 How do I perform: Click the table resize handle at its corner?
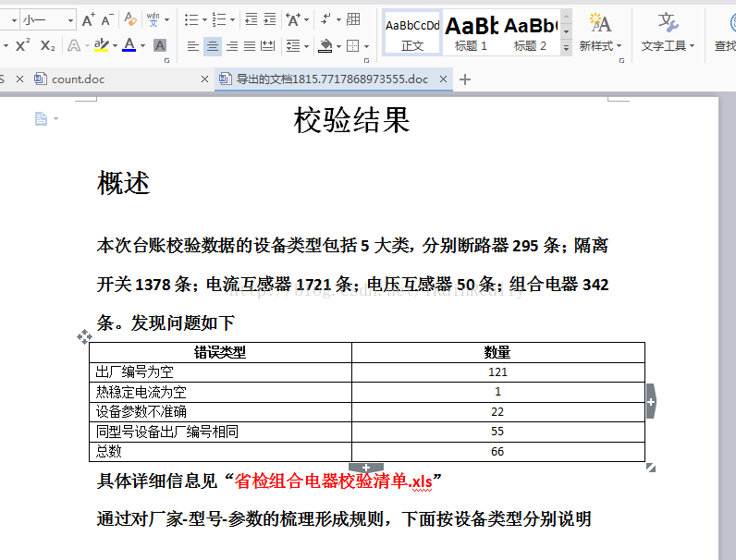click(x=651, y=468)
